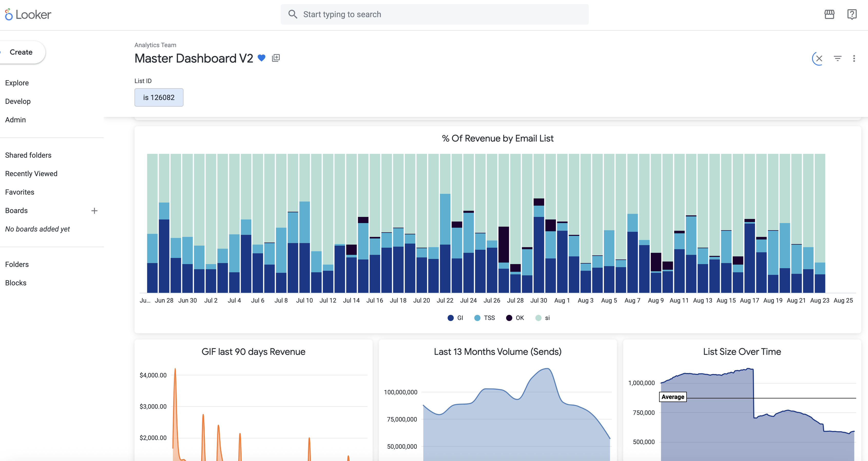
Task: Click the Create button
Action: point(21,52)
